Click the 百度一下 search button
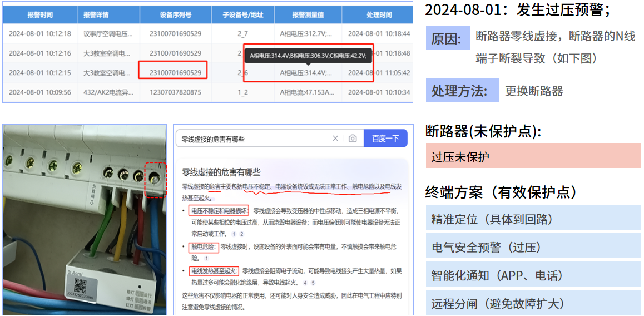Viewport: 644px width, 316px height. pos(385,139)
